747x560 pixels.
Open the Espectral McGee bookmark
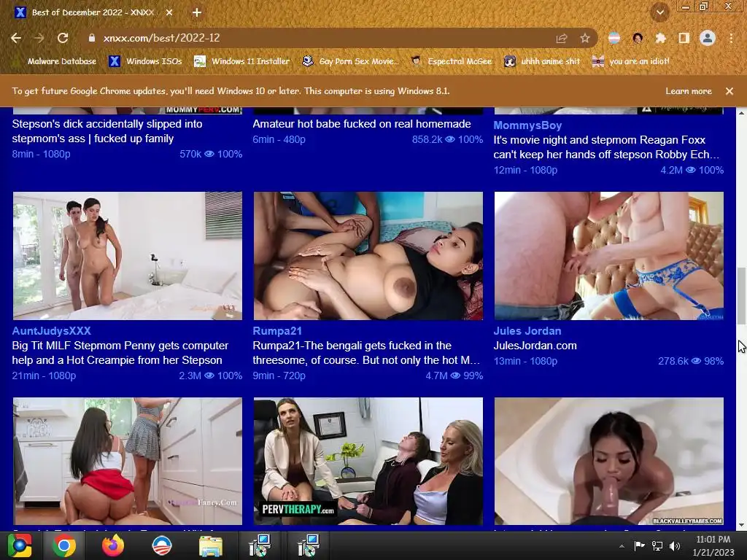pos(452,61)
